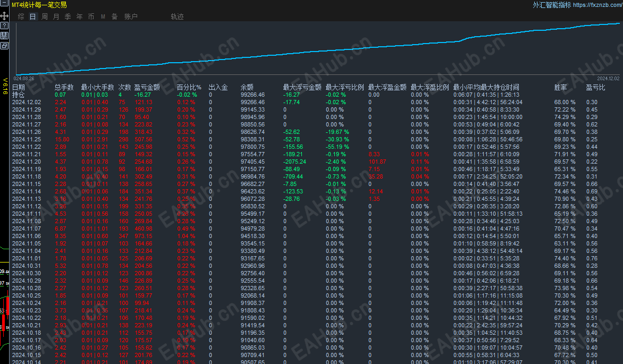
Task: Click the 余额 column header
Action: [x=247, y=88]
